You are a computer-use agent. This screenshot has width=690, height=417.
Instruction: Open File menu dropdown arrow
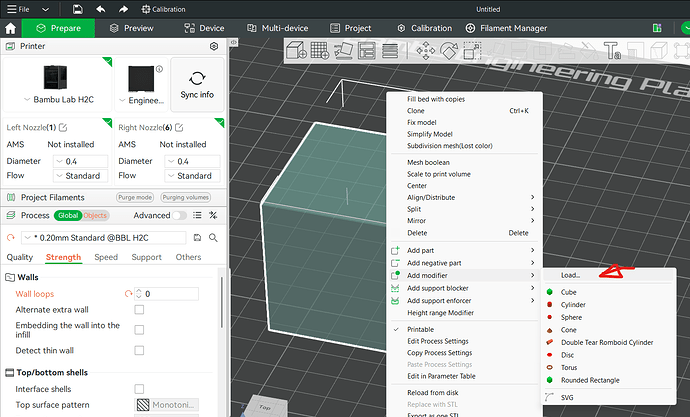tap(45, 9)
